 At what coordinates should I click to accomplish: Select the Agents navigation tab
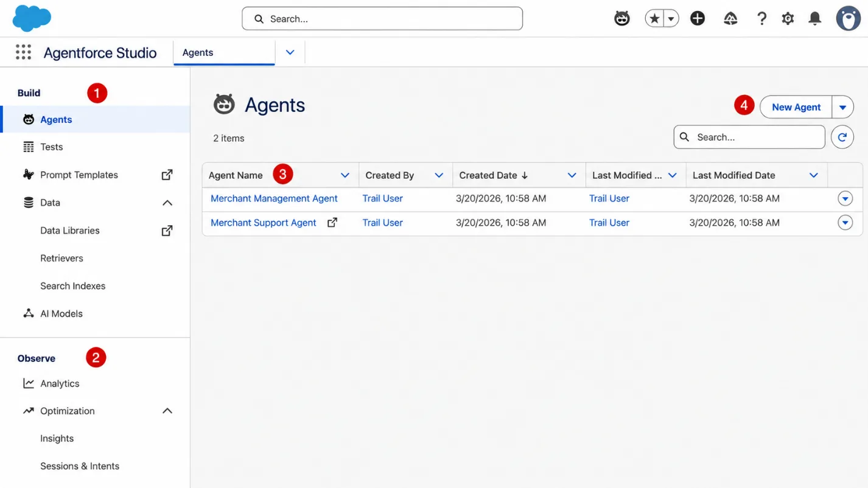click(x=224, y=52)
